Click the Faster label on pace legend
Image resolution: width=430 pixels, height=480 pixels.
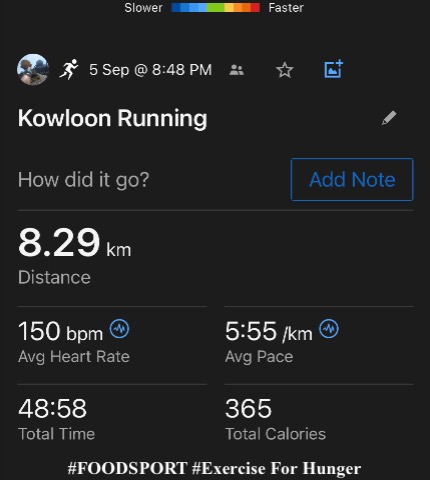coord(286,8)
